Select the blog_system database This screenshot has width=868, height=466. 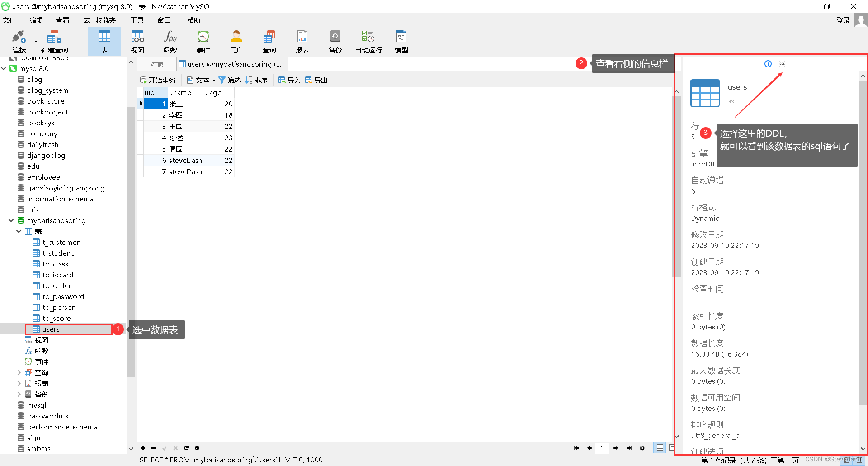point(47,90)
